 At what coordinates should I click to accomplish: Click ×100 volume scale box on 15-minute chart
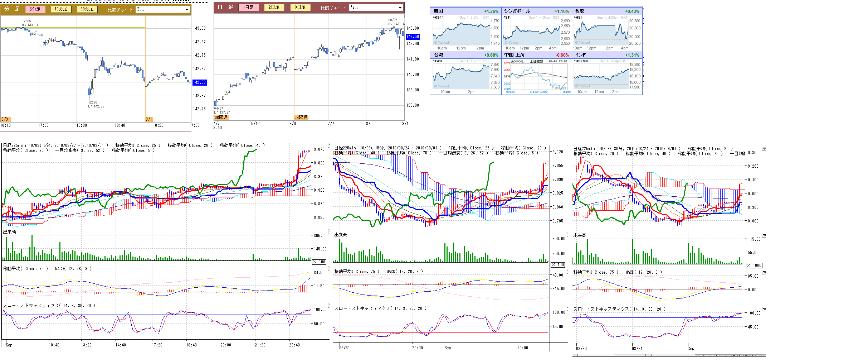[558, 265]
